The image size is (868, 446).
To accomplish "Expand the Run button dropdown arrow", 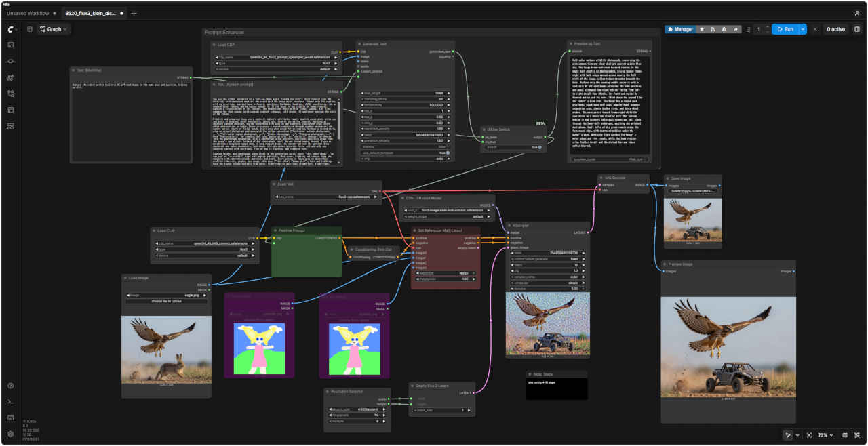I will point(803,29).
